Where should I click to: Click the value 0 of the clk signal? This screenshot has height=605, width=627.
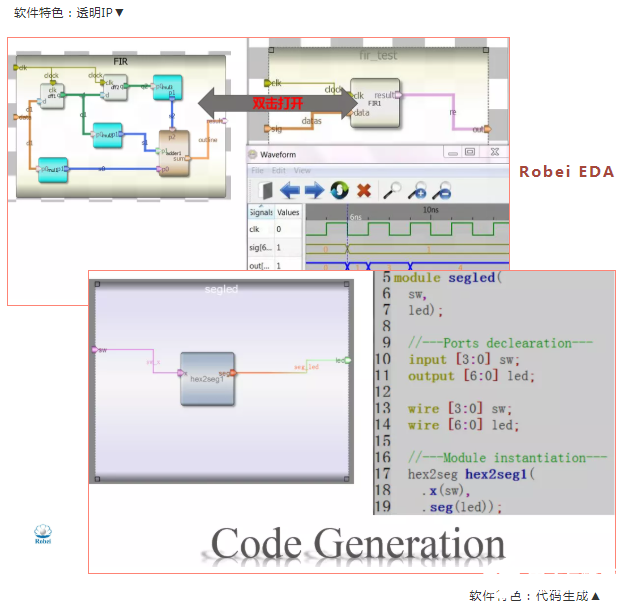pyautogui.click(x=279, y=229)
